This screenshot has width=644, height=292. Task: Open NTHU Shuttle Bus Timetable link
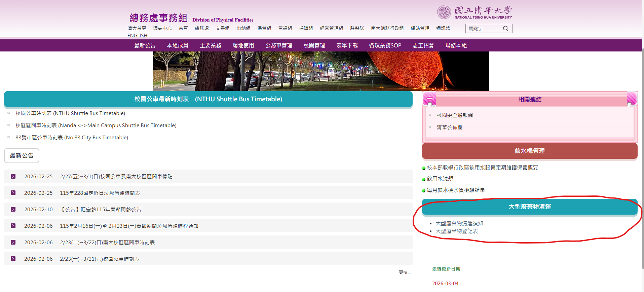pyautogui.click(x=70, y=113)
